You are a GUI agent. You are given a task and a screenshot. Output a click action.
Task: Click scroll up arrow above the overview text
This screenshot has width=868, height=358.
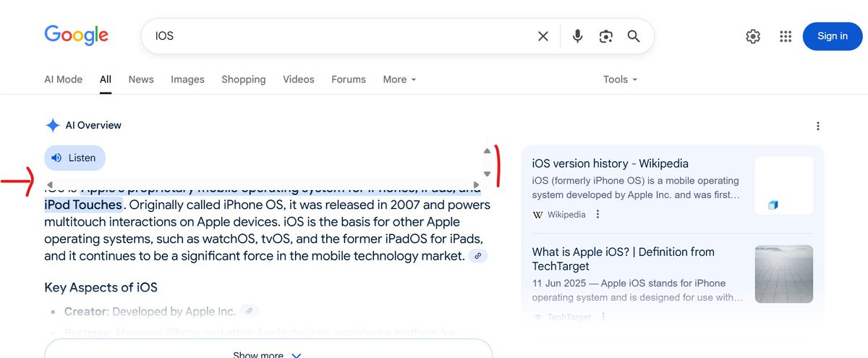[487, 151]
